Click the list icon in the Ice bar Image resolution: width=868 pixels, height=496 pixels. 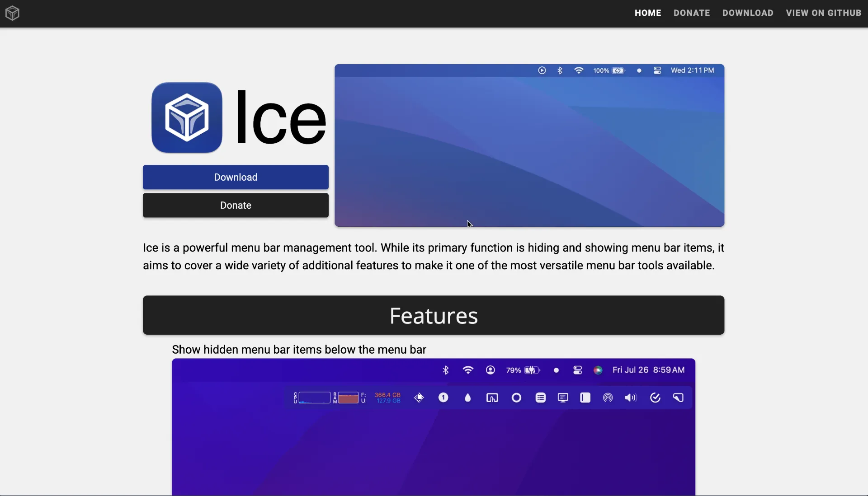point(541,398)
